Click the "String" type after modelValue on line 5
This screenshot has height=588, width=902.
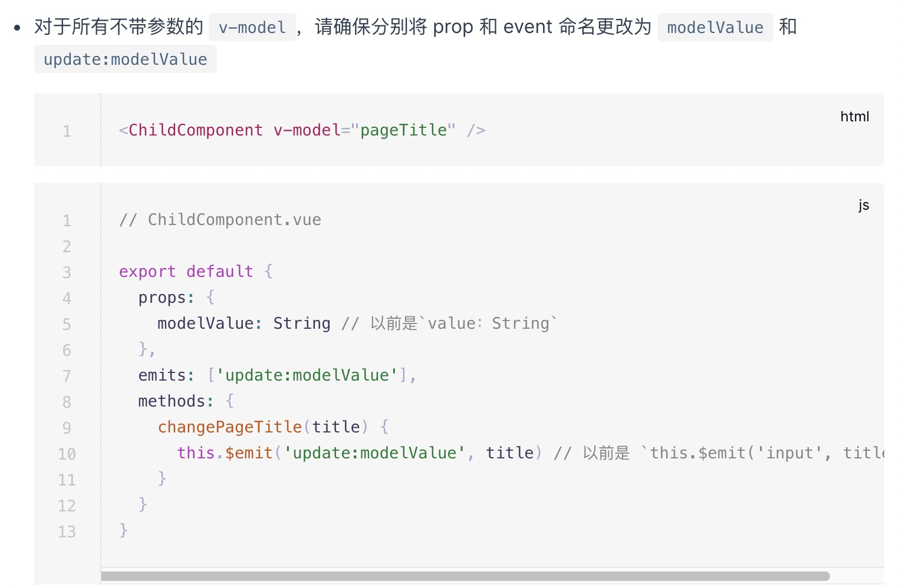tap(302, 323)
